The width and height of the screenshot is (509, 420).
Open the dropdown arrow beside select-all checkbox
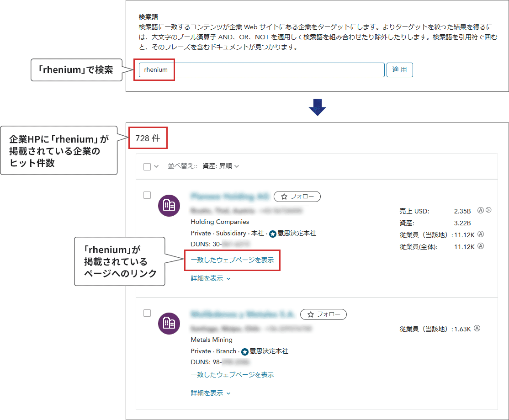pos(156,166)
